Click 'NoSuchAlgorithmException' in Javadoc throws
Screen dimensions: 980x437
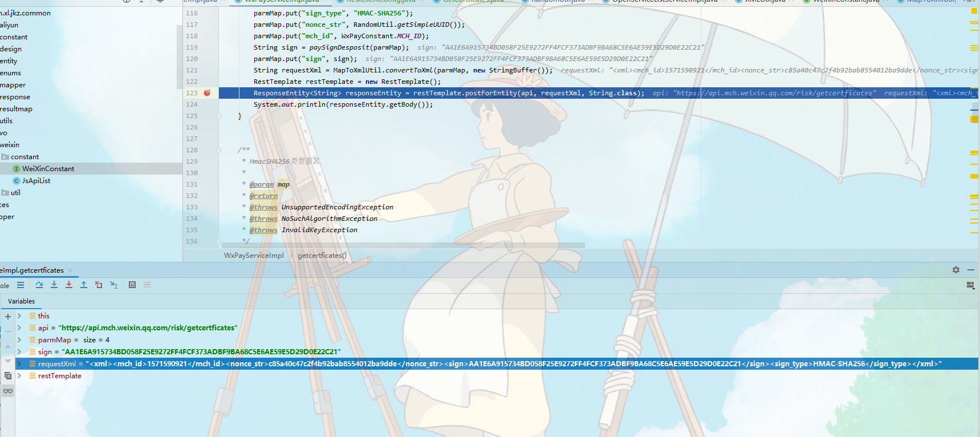[x=330, y=218]
